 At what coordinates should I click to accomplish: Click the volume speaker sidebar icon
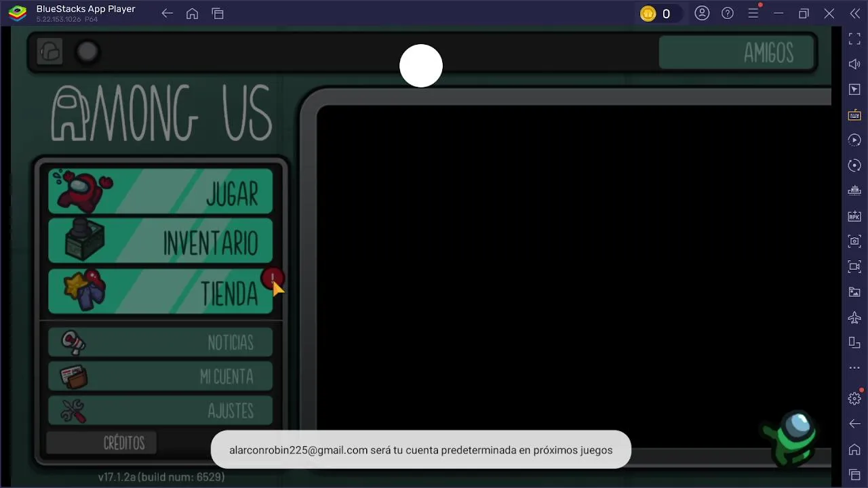pyautogui.click(x=854, y=64)
